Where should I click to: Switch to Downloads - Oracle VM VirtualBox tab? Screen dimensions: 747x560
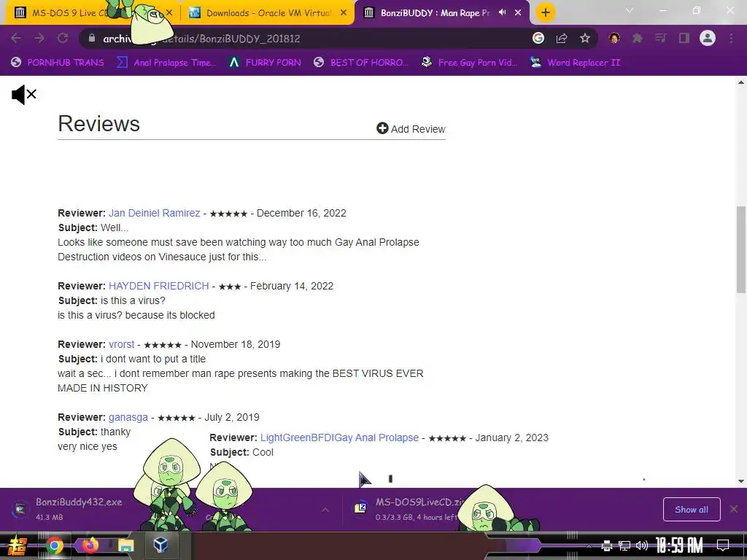(x=268, y=13)
